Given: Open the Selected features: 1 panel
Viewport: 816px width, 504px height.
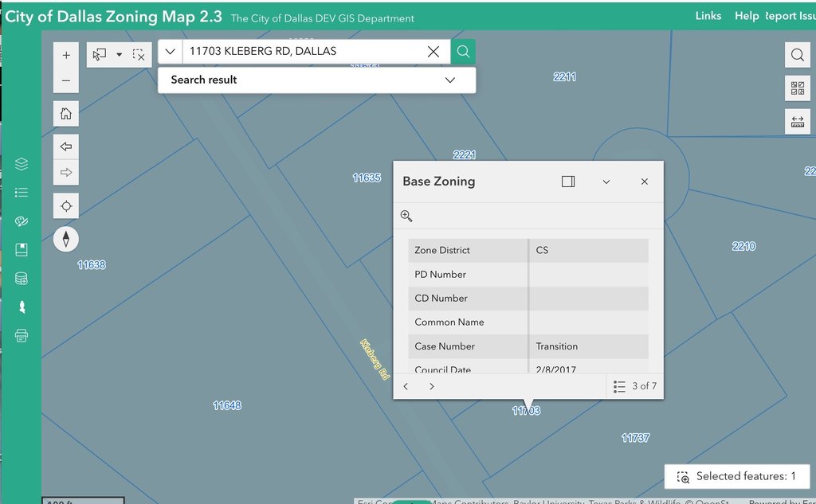Looking at the screenshot, I should pyautogui.click(x=737, y=476).
